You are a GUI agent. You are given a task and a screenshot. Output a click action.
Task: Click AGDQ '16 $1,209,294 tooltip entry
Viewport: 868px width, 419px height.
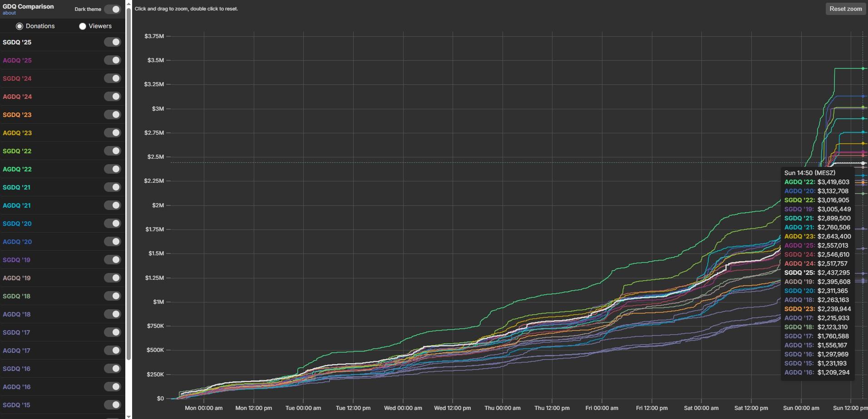[817, 372]
